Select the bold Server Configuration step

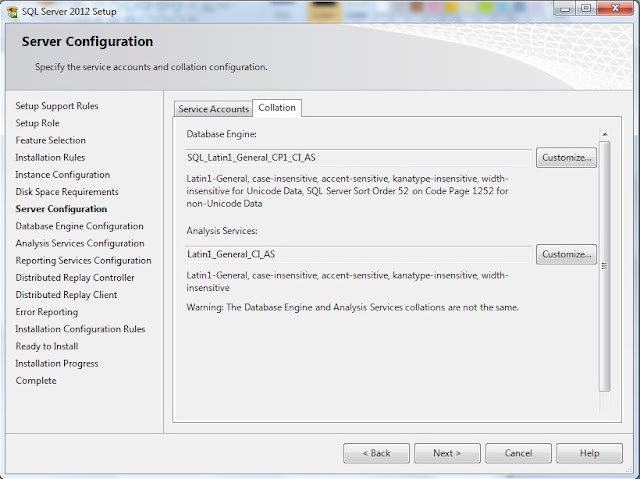[61, 209]
